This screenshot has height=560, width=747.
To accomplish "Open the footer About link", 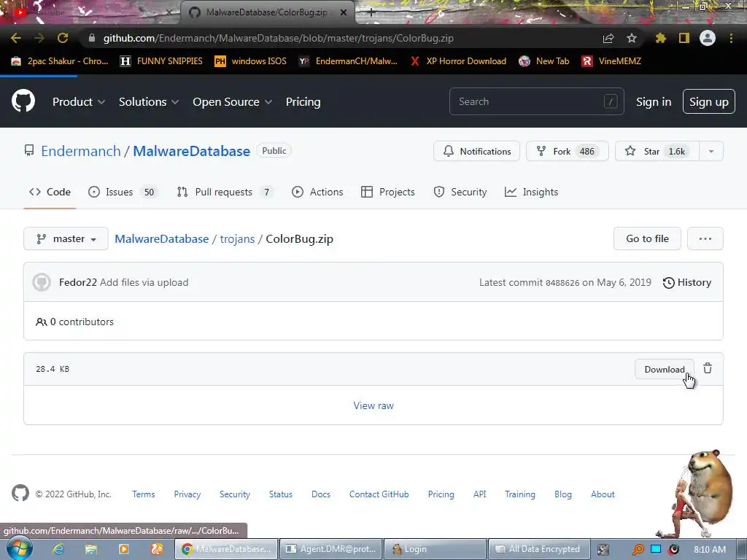I will tap(603, 494).
